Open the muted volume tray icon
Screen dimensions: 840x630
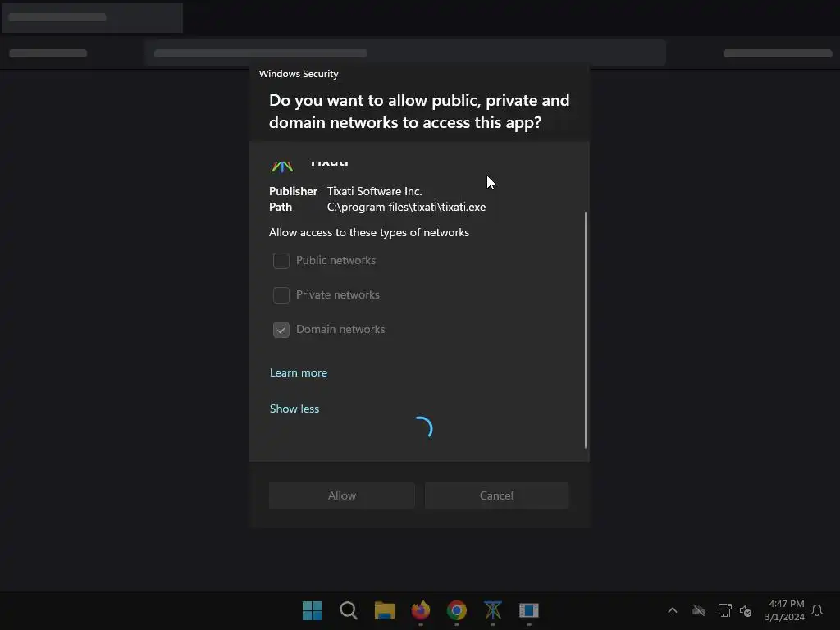coord(746,610)
